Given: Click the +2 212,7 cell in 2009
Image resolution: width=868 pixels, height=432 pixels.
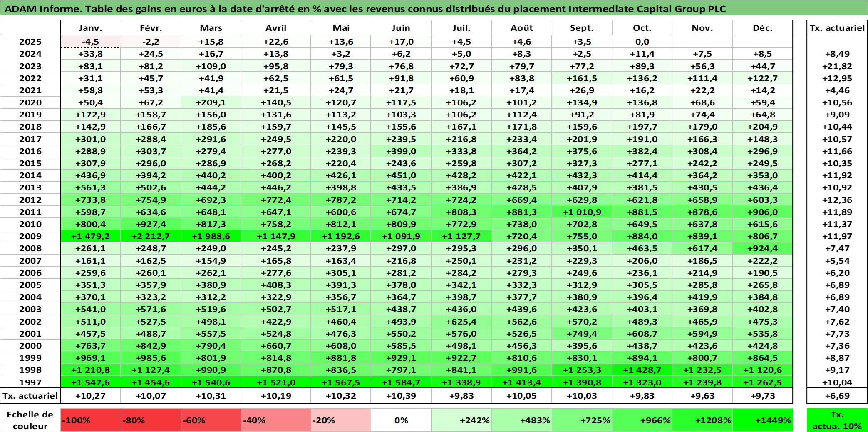Looking at the screenshot, I should pos(151,236).
